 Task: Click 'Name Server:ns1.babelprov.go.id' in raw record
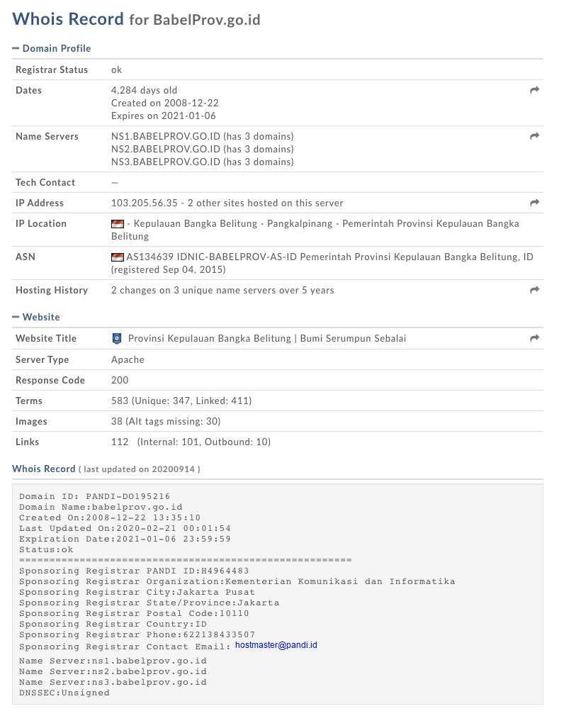[113, 661]
